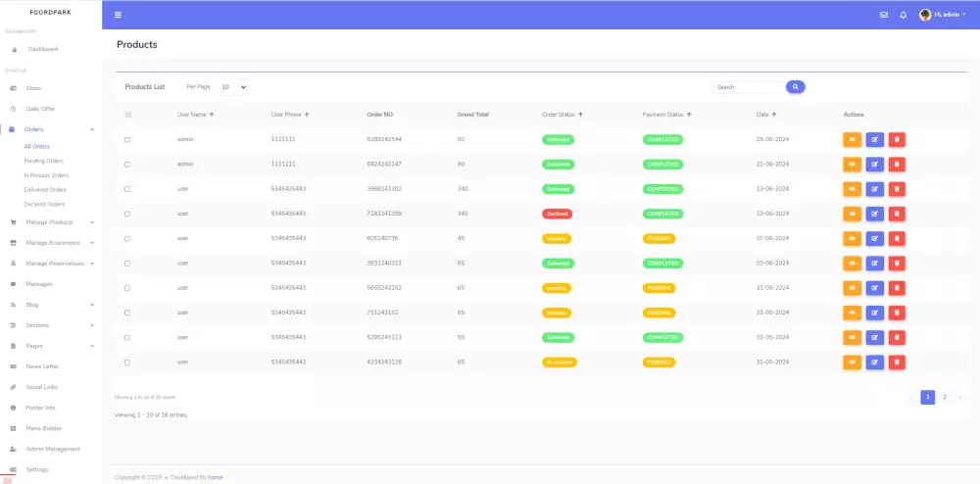This screenshot has height=484, width=980.
Task: Tick the select-all checkbox in the table header
Action: tap(128, 115)
